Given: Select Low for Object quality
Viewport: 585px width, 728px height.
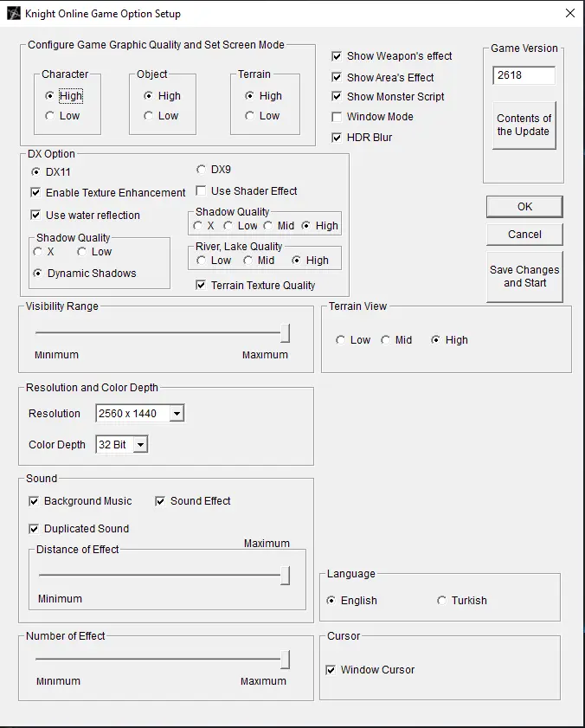Looking at the screenshot, I should [x=148, y=116].
